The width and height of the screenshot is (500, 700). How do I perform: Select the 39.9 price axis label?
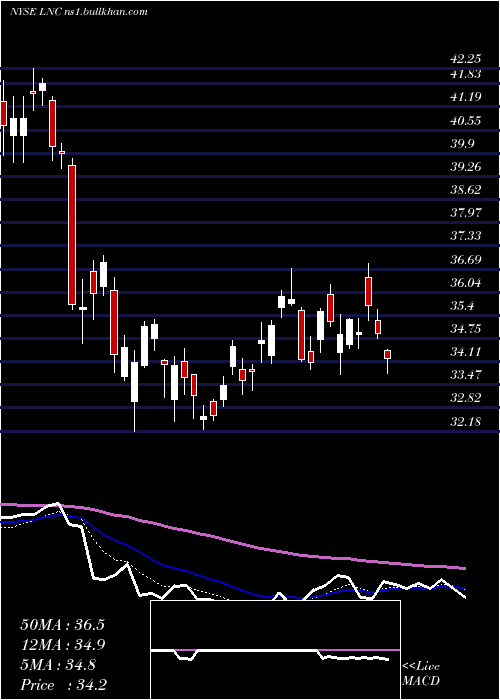pyautogui.click(x=462, y=144)
